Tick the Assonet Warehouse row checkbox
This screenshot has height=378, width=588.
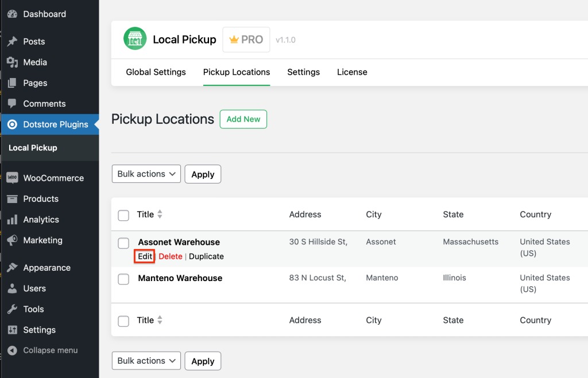(x=123, y=243)
